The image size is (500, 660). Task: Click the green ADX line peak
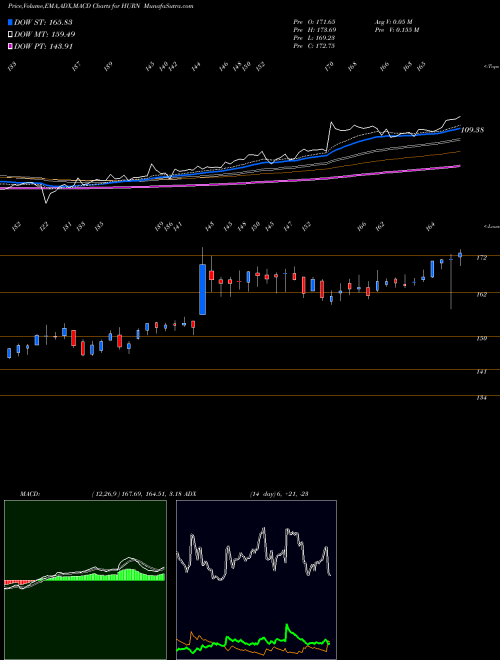click(x=288, y=625)
